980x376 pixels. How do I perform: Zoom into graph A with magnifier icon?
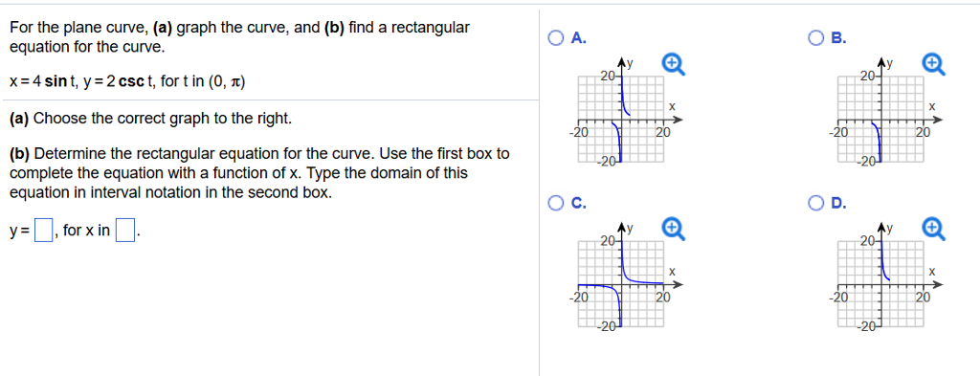tap(674, 64)
